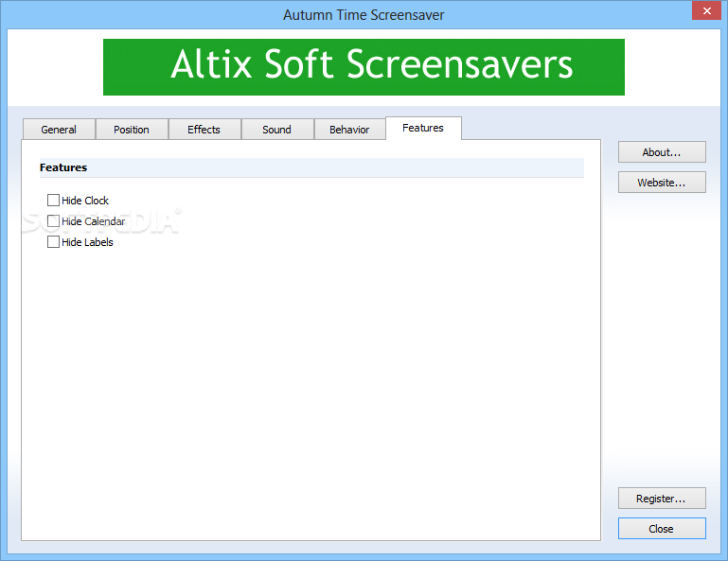Select the Sound tab
The image size is (728, 561).
tap(277, 130)
